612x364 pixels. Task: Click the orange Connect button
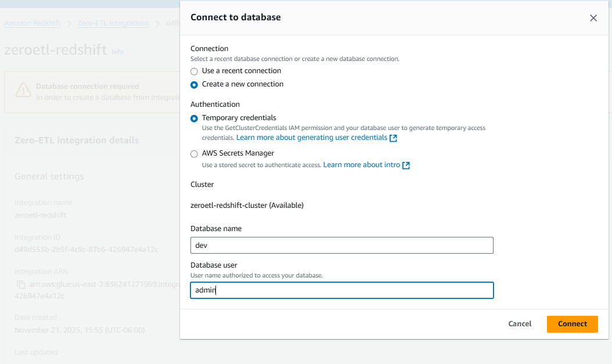(572, 324)
